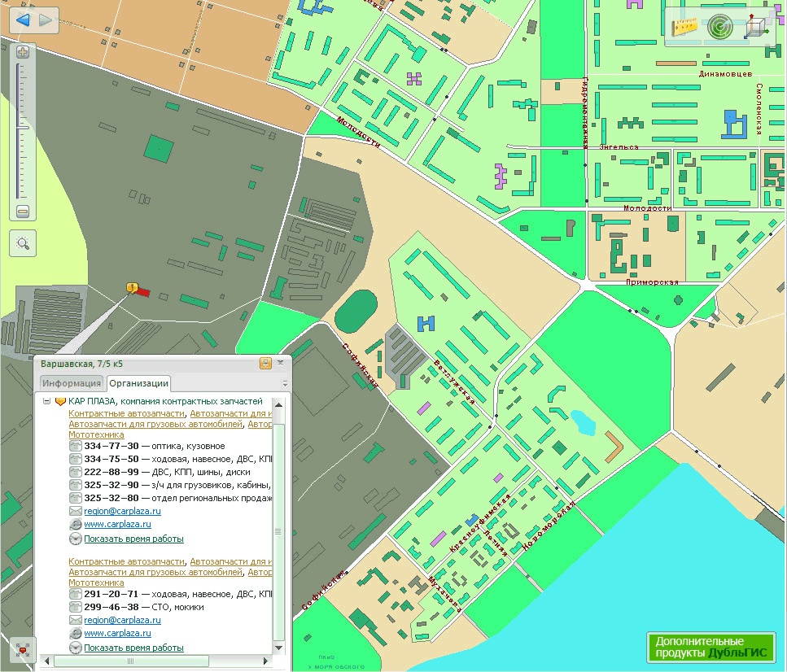Image resolution: width=787 pixels, height=672 pixels.
Task: Activate the zoom-to-area magnifier tool
Action: point(23,242)
